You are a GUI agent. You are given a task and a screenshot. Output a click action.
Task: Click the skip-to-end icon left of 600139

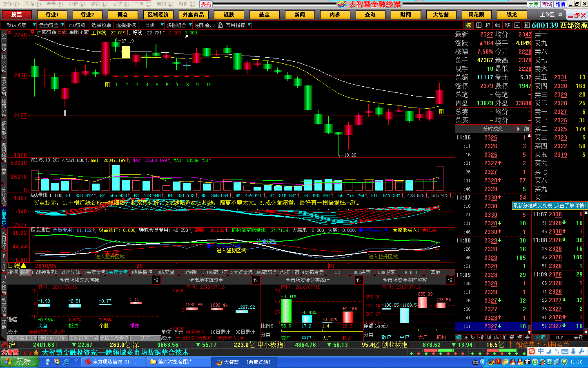pos(527,25)
